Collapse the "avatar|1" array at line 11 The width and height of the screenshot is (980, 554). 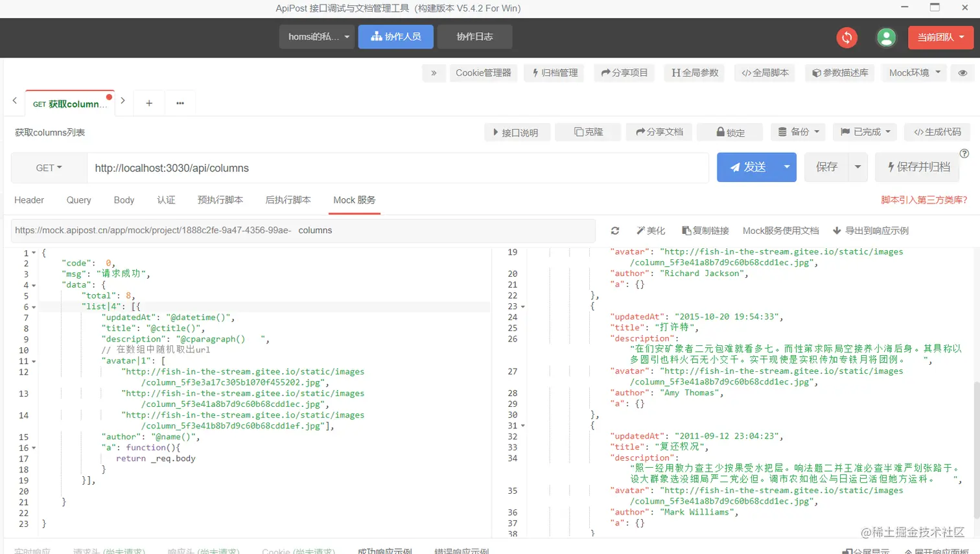34,362
